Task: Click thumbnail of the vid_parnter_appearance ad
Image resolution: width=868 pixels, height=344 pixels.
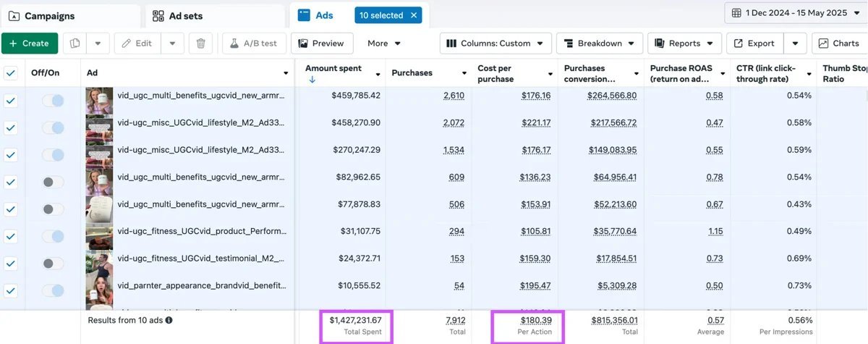Action: [99, 290]
